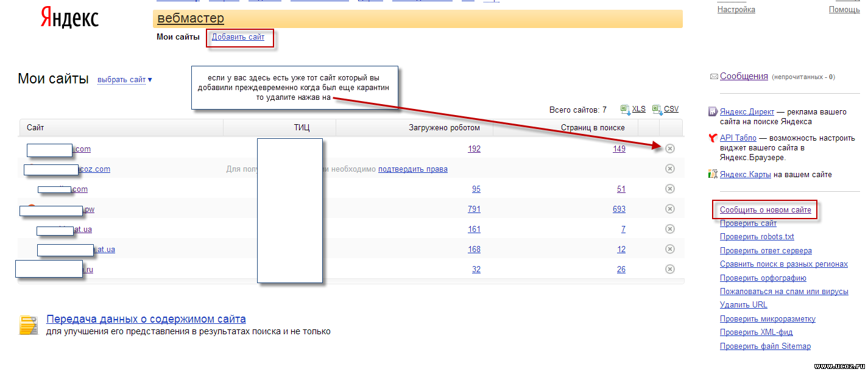This screenshot has height=372, width=868.
Task: Open the 'Яндекс.Директ' link
Action: (x=747, y=112)
